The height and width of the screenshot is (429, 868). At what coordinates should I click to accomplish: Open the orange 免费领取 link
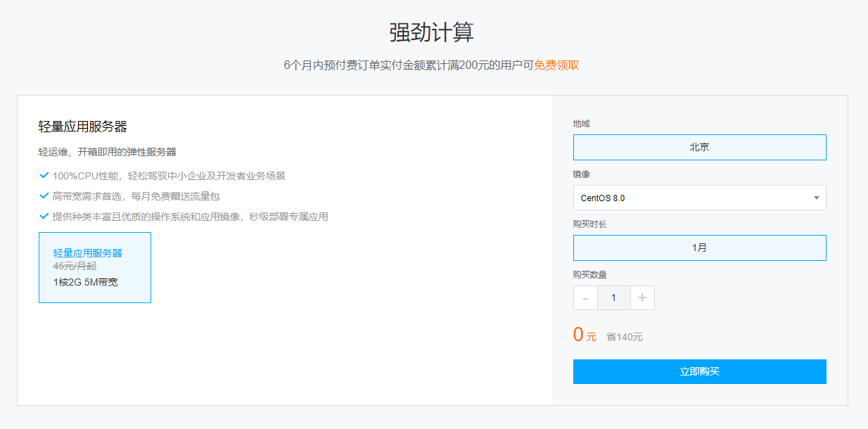556,65
